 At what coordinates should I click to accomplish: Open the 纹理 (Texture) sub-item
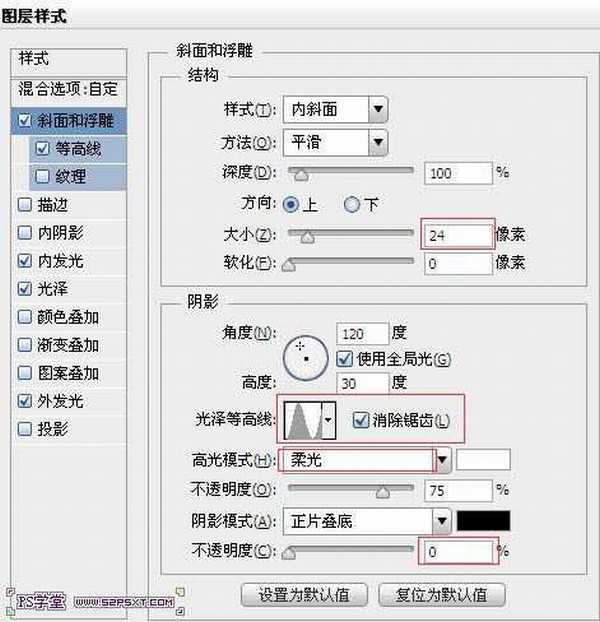[x=70, y=177]
